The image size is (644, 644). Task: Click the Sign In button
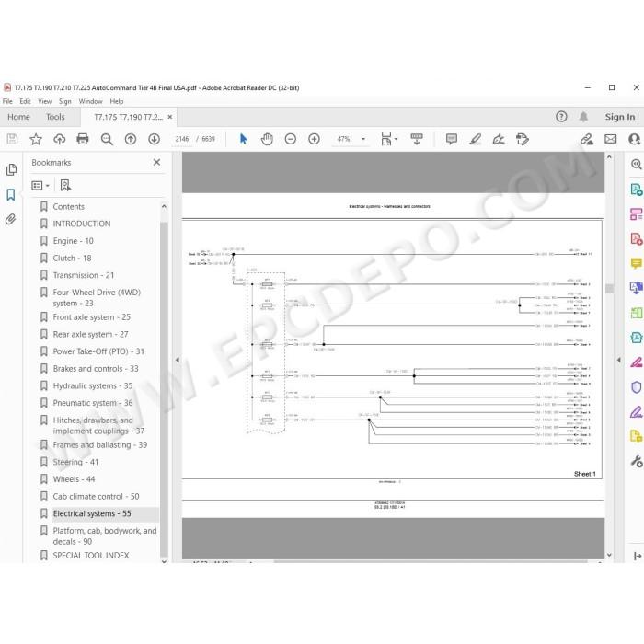[x=620, y=117]
